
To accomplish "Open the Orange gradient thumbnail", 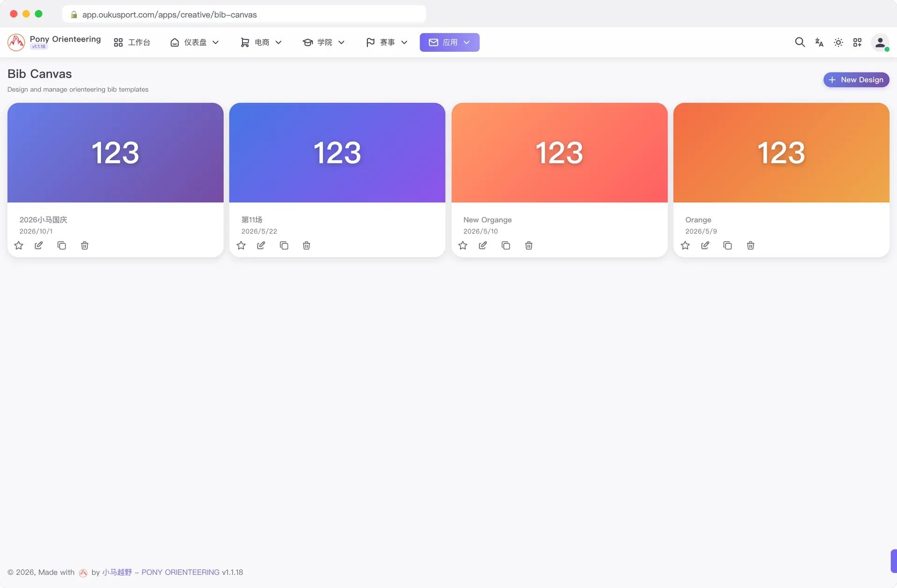I will point(781,153).
